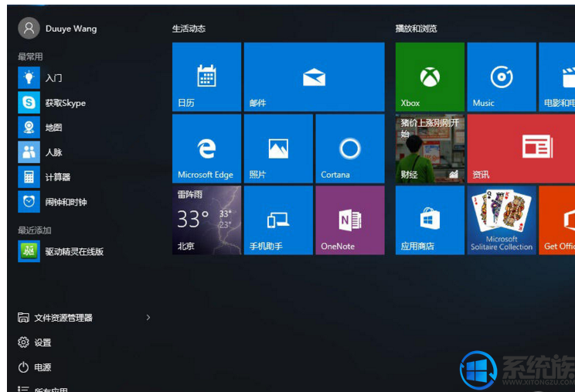Open the 资讯 news tile

coord(521,148)
